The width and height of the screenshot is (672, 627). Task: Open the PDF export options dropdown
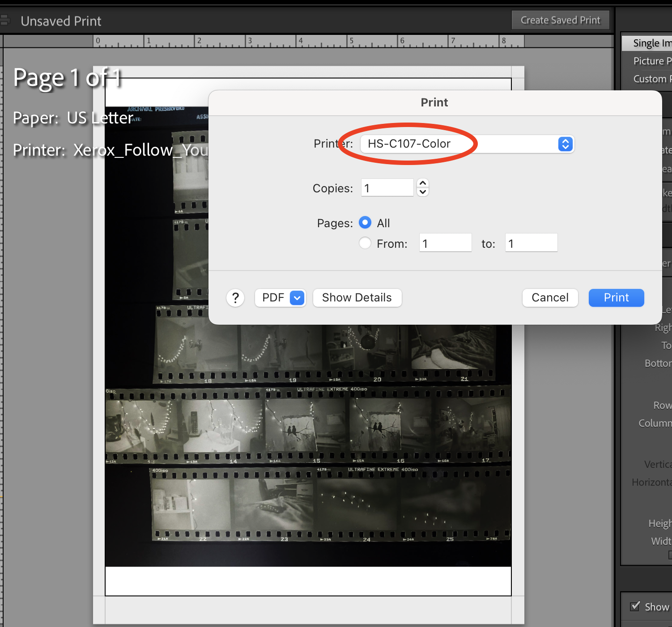point(280,297)
